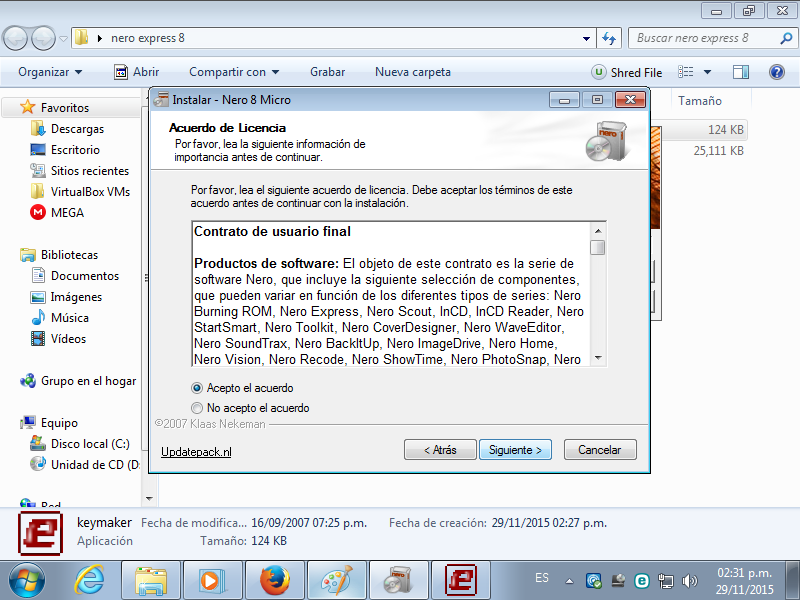Open the 'Compartir con' dropdown
The image size is (800, 600).
(x=234, y=72)
